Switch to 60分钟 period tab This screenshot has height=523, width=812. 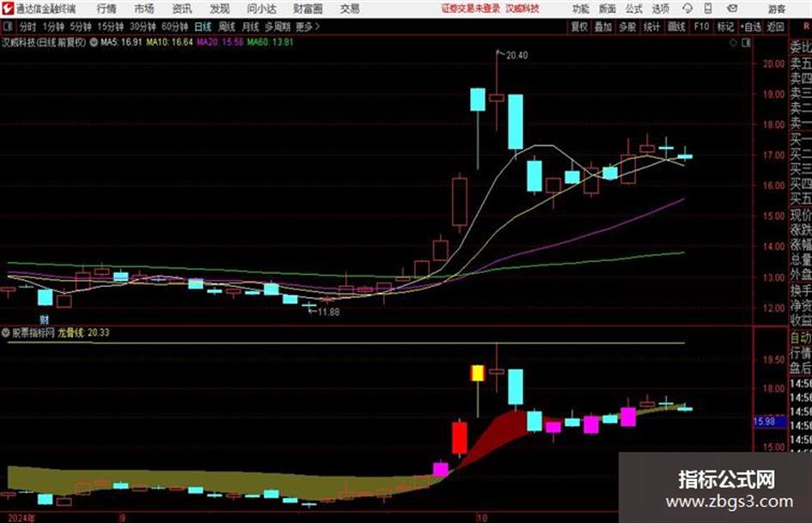[174, 27]
